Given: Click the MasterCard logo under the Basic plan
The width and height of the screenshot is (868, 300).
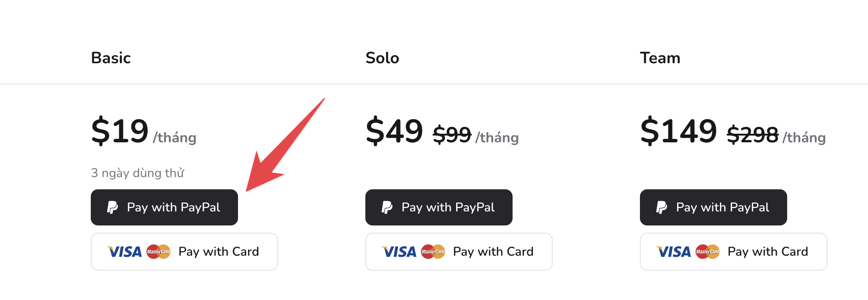Looking at the screenshot, I should 159,252.
